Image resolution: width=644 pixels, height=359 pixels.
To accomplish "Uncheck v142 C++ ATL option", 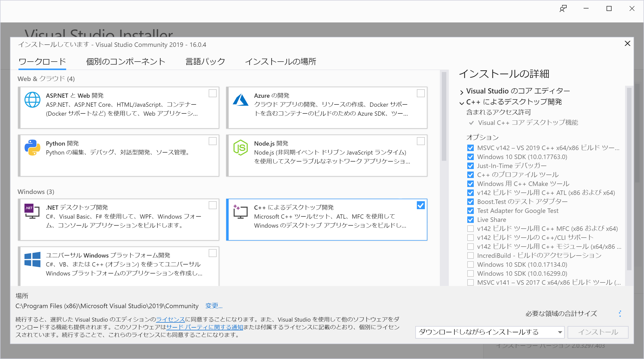I will (x=470, y=193).
